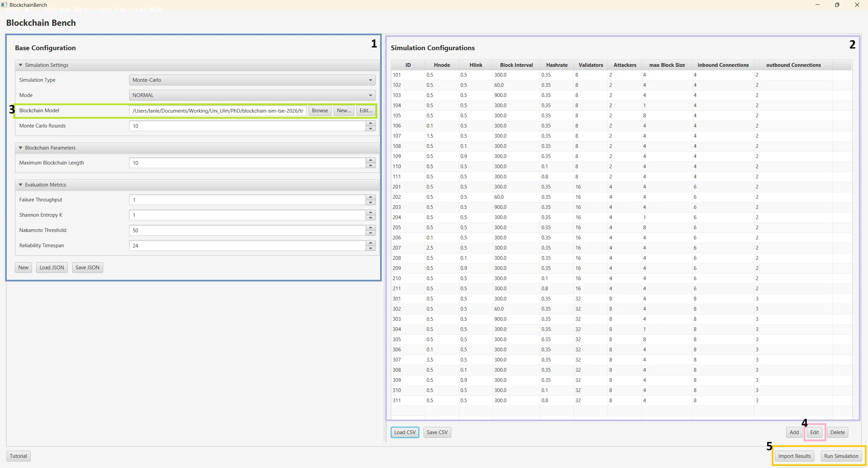Click the Save JSON button
The width and height of the screenshot is (868, 468).
coord(87,268)
